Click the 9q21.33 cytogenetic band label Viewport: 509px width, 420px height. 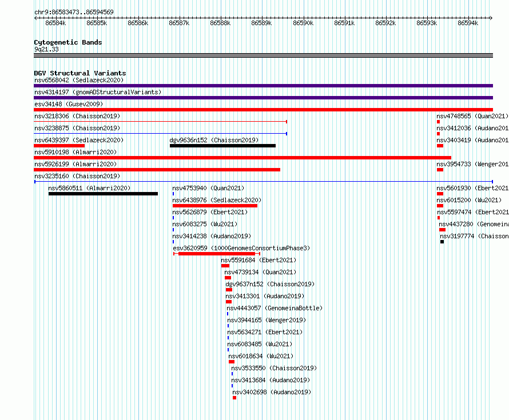(46, 49)
